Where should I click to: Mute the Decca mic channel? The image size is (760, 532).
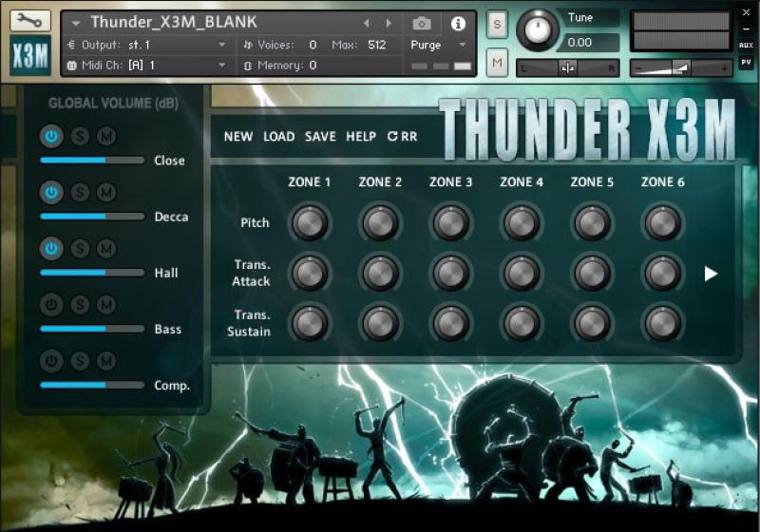[106, 192]
